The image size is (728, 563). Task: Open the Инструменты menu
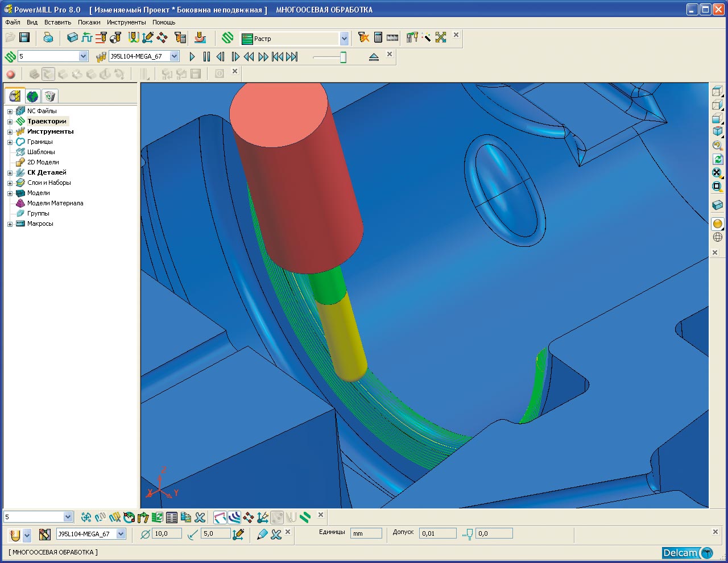click(126, 22)
